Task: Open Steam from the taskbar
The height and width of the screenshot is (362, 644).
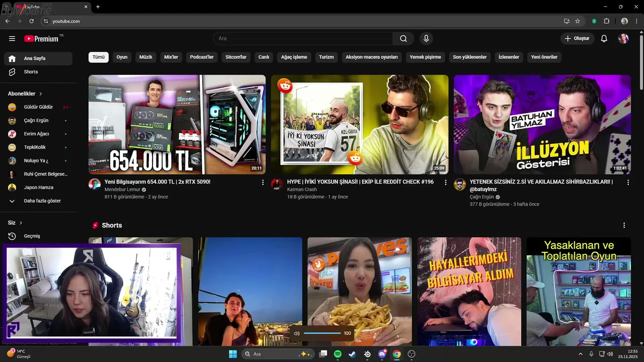Action: coord(352,354)
